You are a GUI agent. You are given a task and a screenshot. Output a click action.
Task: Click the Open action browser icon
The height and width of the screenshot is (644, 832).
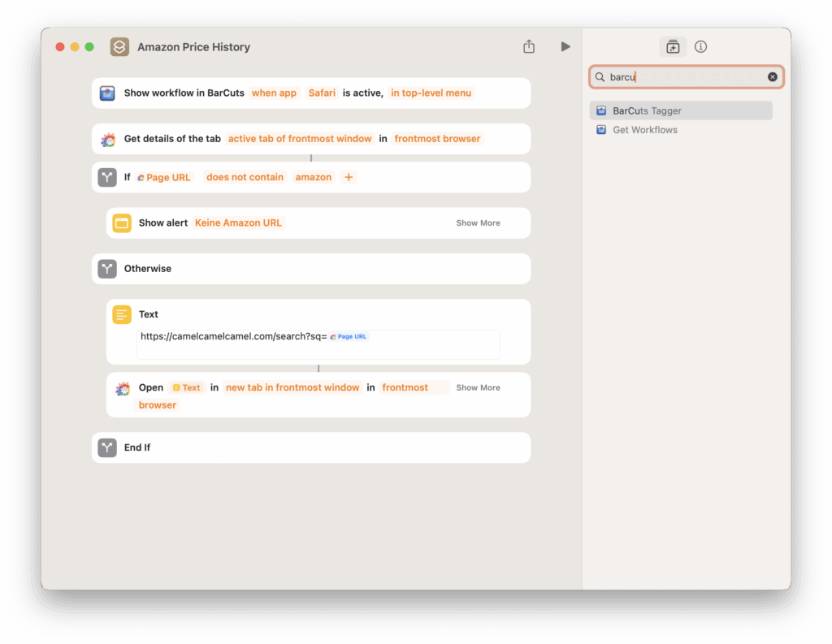tap(123, 388)
